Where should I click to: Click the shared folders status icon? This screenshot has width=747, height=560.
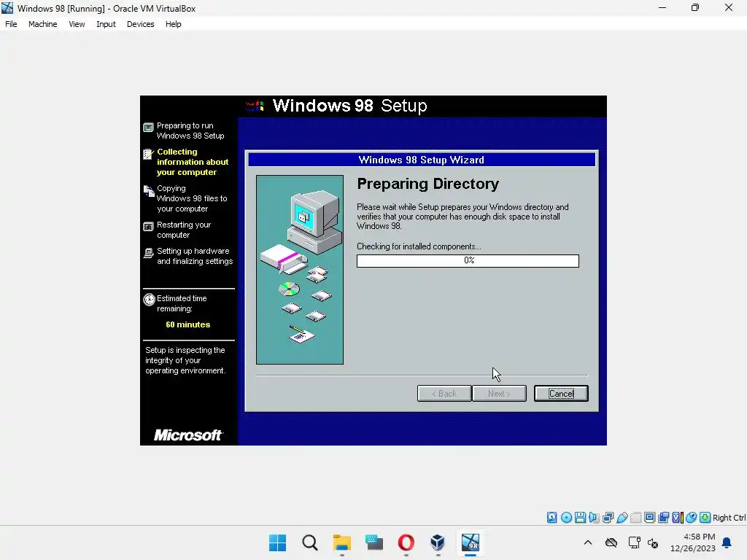(635, 518)
